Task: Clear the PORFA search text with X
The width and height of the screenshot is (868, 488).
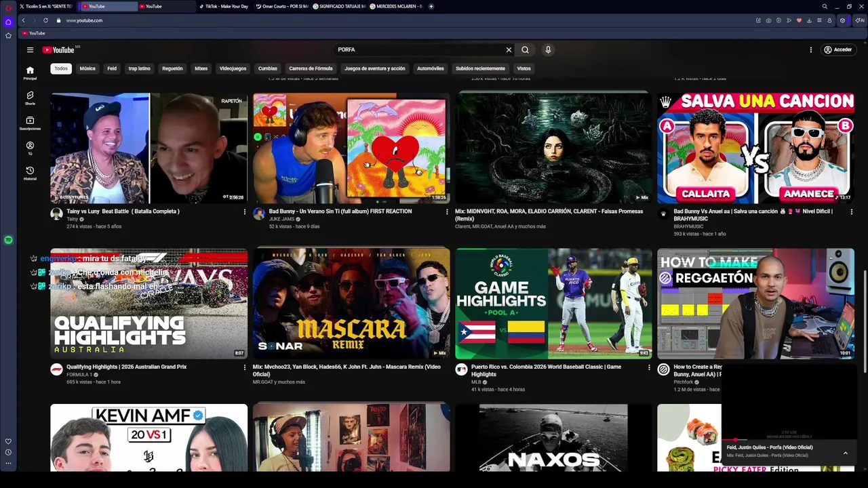Action: 509,49
